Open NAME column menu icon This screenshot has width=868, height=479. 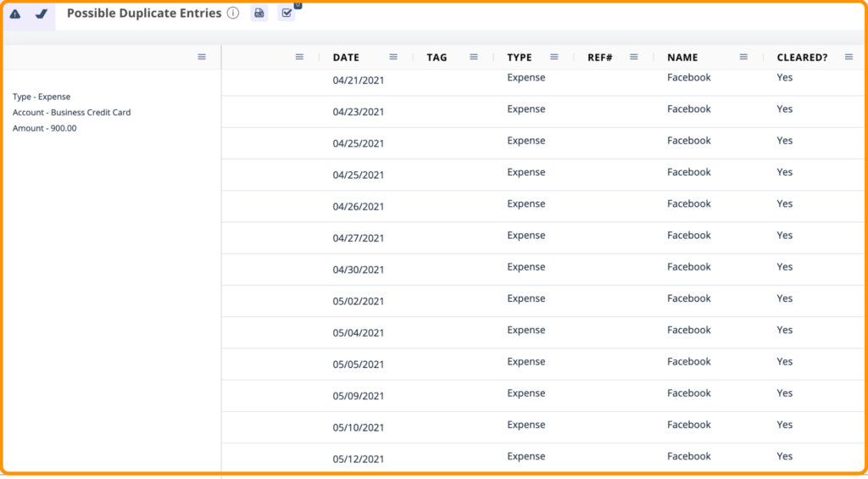point(743,57)
